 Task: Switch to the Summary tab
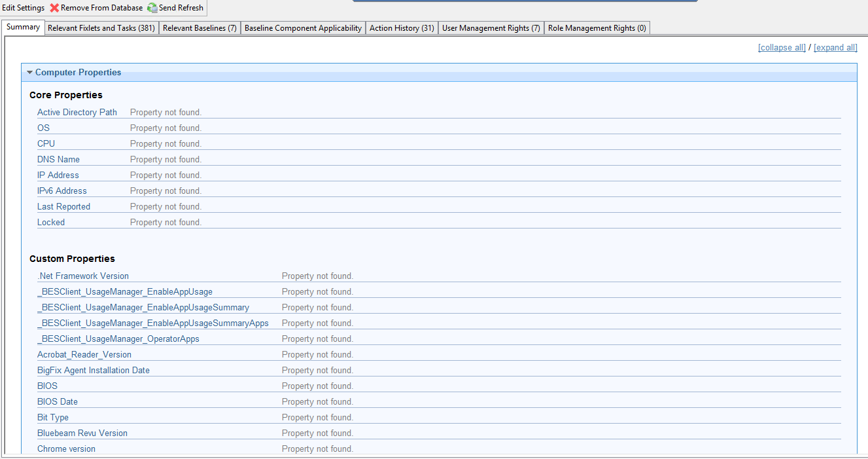point(23,28)
